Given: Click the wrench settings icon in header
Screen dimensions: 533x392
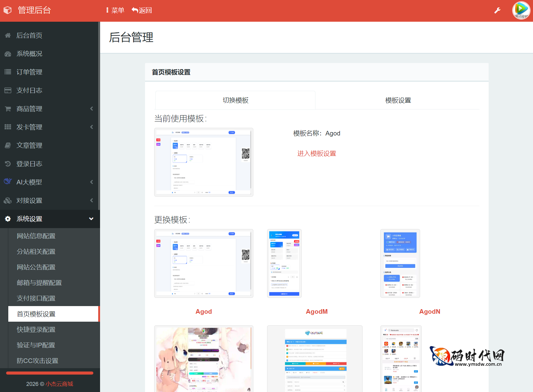Looking at the screenshot, I should pyautogui.click(x=497, y=10).
